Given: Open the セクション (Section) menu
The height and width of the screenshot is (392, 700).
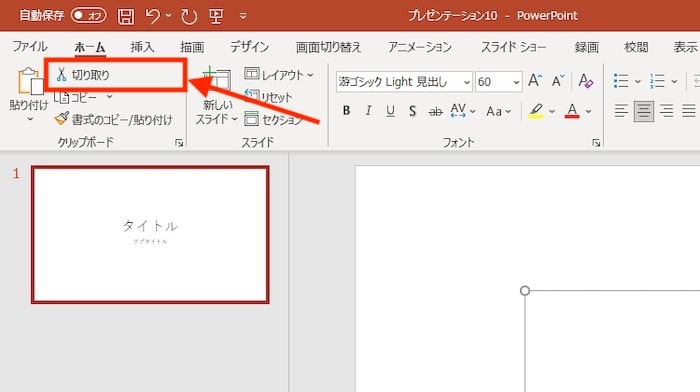Looking at the screenshot, I should 273,119.
